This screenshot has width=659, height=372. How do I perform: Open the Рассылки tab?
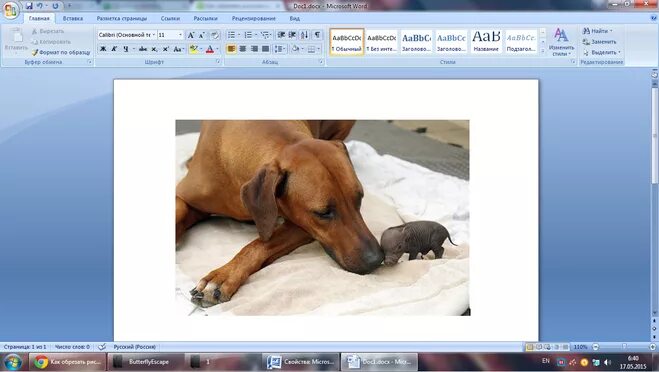coord(206,18)
